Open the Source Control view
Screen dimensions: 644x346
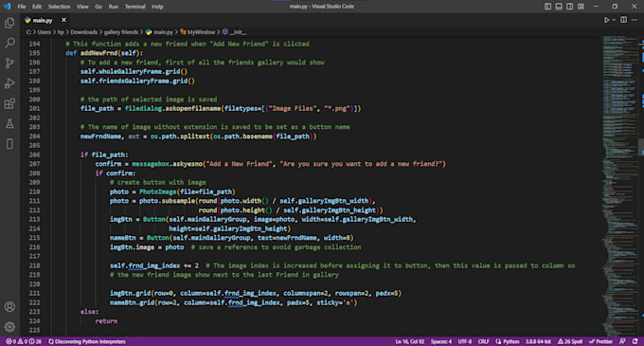pyautogui.click(x=9, y=63)
